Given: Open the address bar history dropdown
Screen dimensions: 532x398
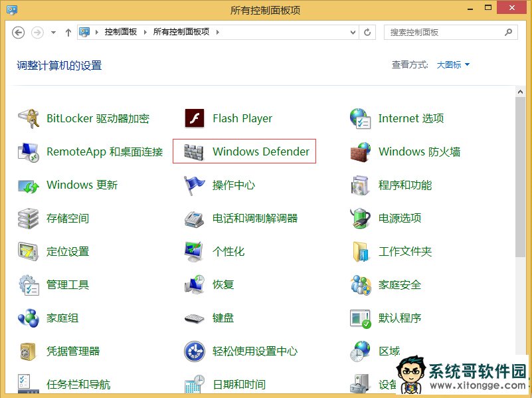Looking at the screenshot, I should pyautogui.click(x=353, y=33).
